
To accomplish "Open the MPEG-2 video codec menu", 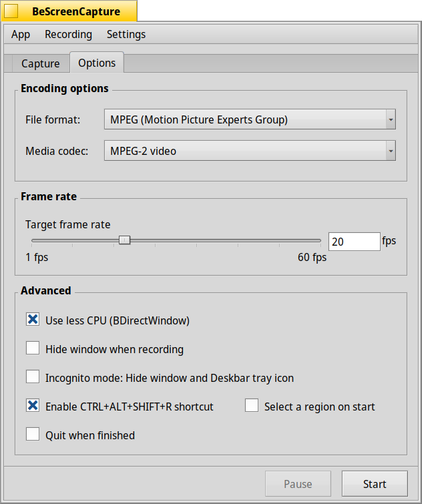I will [x=250, y=151].
